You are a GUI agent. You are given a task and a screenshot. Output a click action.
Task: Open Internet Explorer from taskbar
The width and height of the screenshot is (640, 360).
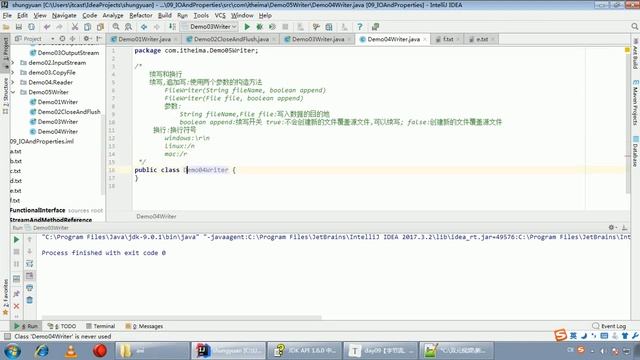(42, 351)
